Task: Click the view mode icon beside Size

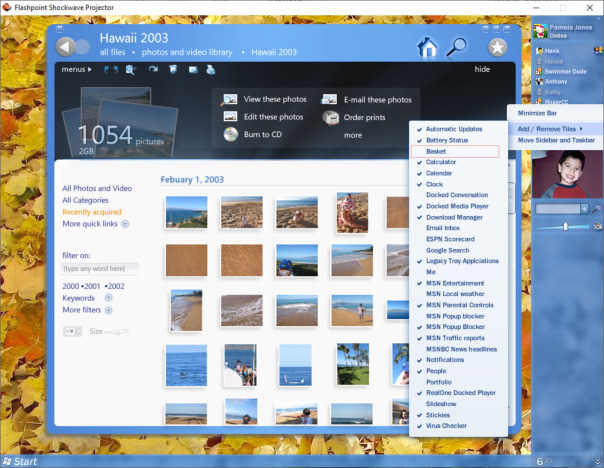Action: (x=72, y=331)
